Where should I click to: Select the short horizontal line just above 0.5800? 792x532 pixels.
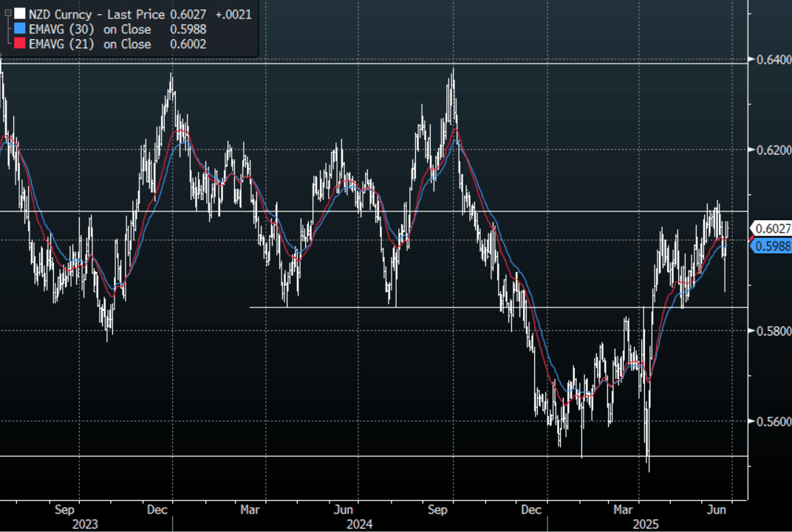pyautogui.click(x=443, y=307)
